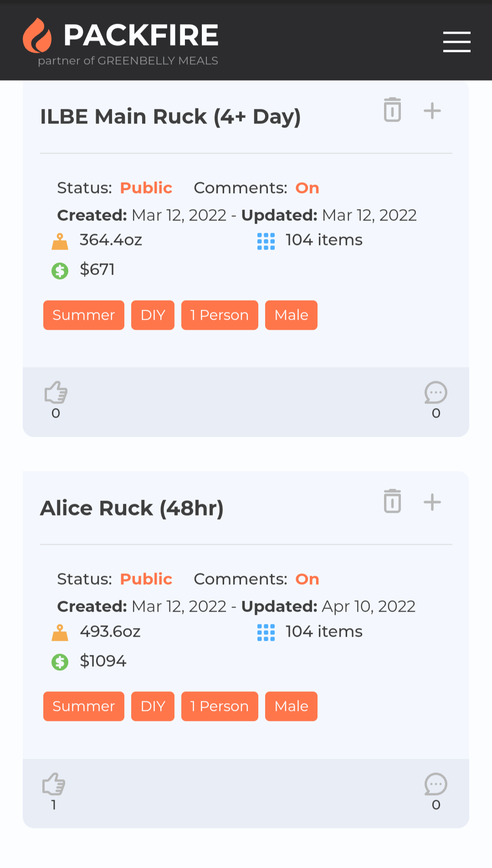Open comments on ILBE Main Ruck
Image resolution: width=492 pixels, height=868 pixels.
pyautogui.click(x=436, y=393)
